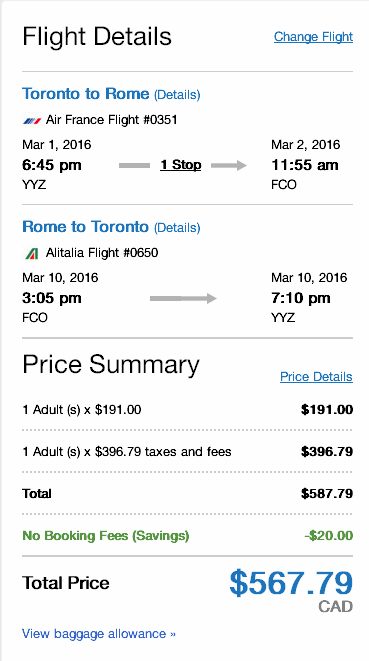Show the 1 Stop layover information

(180, 165)
